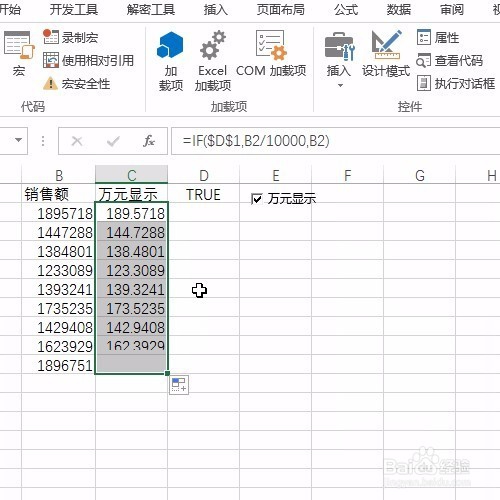Viewport: 500px width, 500px height.
Task: Switch to the 插入 ribbon tab
Action: [x=216, y=9]
